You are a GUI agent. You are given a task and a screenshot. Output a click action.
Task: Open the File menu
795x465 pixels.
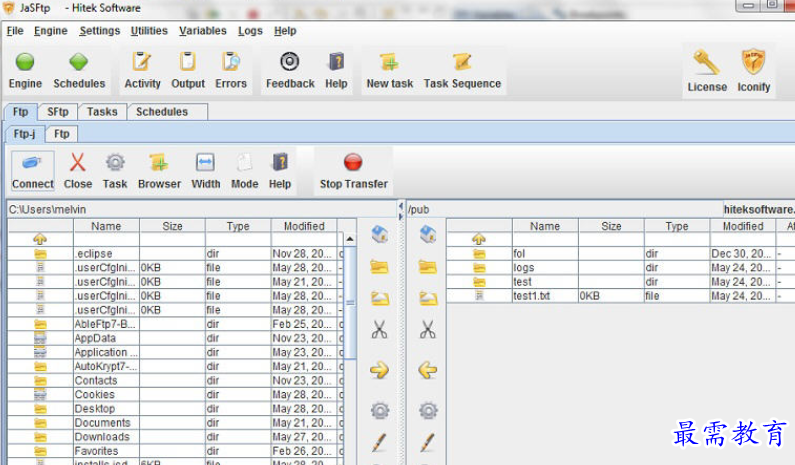[15, 31]
